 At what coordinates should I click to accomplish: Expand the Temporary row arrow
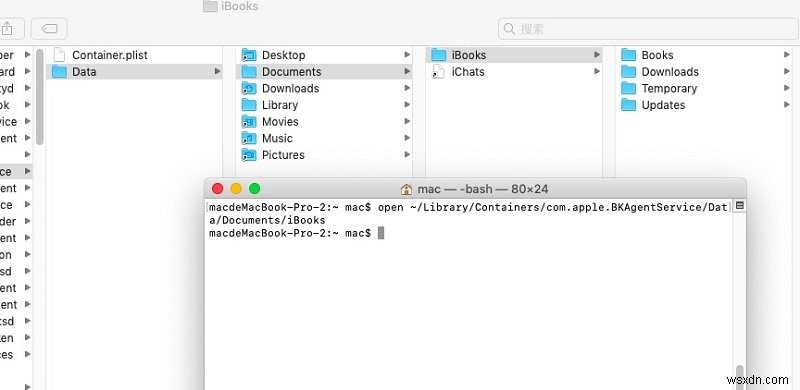click(x=787, y=88)
